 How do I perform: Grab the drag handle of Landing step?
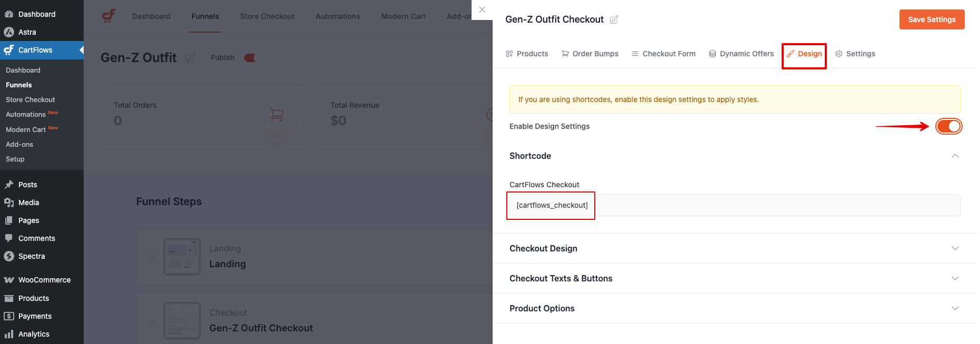(x=152, y=257)
